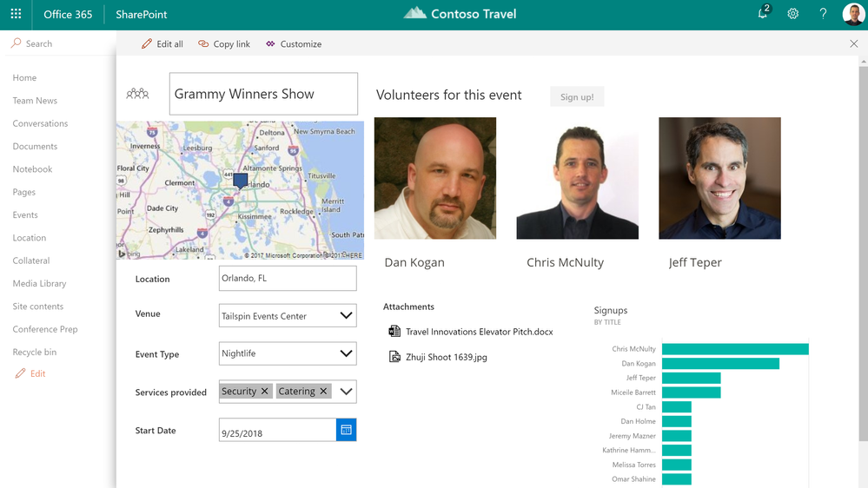Screen dimensions: 868x488
Task: Open Team News in the navigation
Action: coord(35,101)
